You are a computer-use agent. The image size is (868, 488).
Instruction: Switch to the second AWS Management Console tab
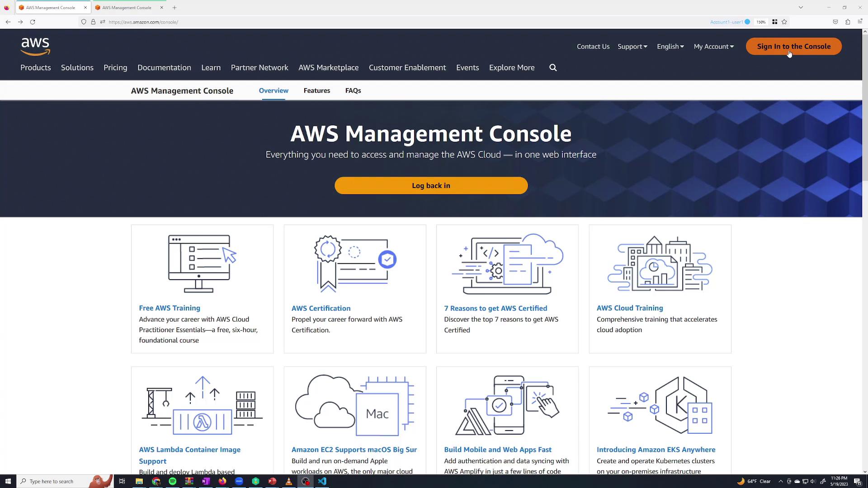(127, 8)
